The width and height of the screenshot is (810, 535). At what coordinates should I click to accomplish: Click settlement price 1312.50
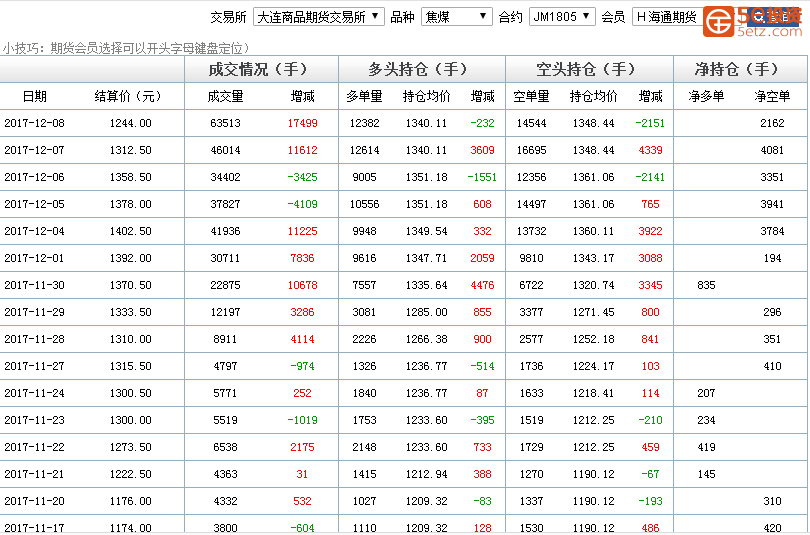coord(131,150)
